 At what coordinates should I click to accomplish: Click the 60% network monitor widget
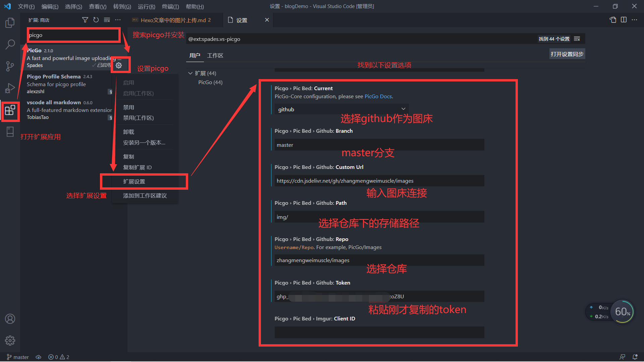[x=622, y=312]
